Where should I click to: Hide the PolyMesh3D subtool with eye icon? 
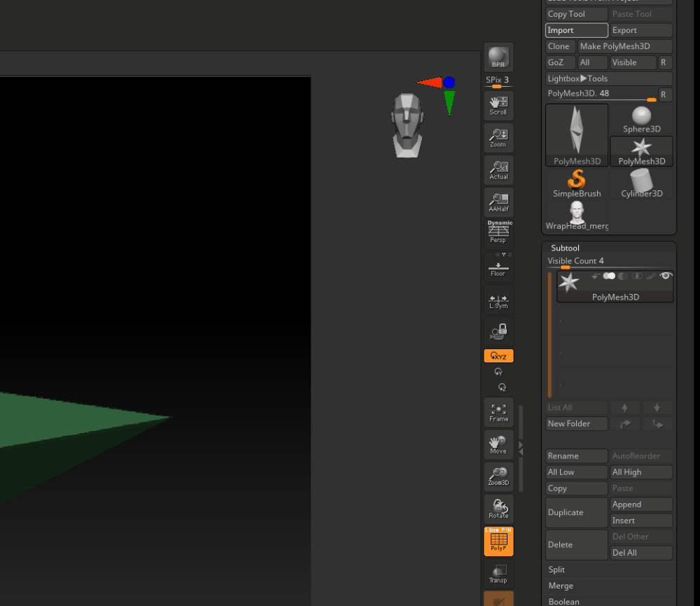pyautogui.click(x=666, y=276)
